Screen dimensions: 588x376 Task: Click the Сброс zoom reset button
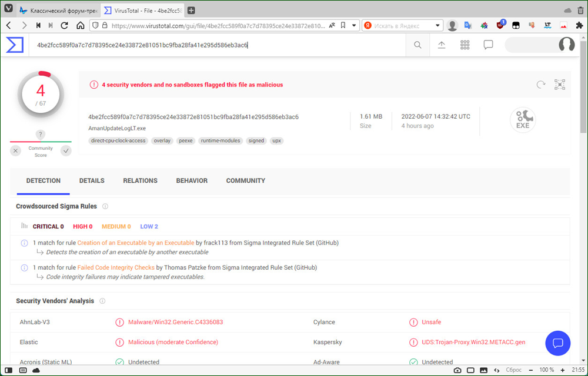[514, 370]
